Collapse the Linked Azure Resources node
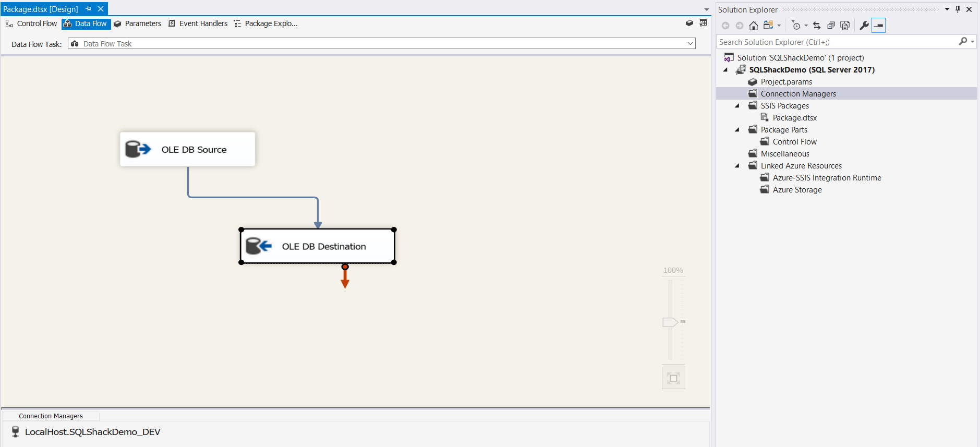980x447 pixels. [737, 166]
